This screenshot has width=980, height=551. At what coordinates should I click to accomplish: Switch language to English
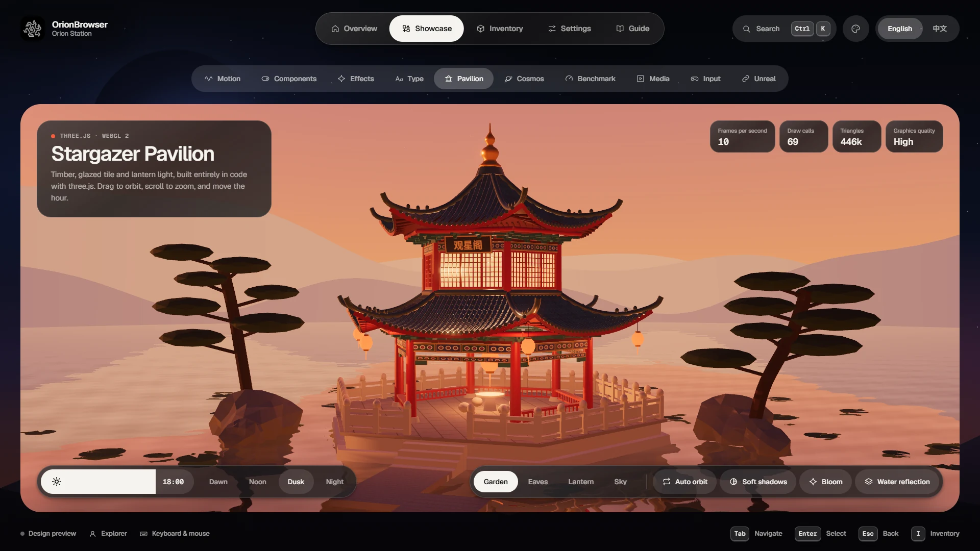point(900,29)
